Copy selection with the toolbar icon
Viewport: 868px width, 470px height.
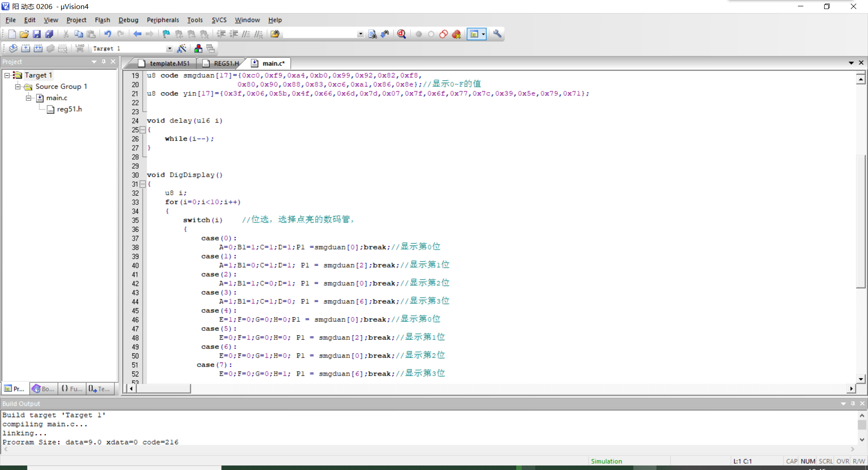79,34
